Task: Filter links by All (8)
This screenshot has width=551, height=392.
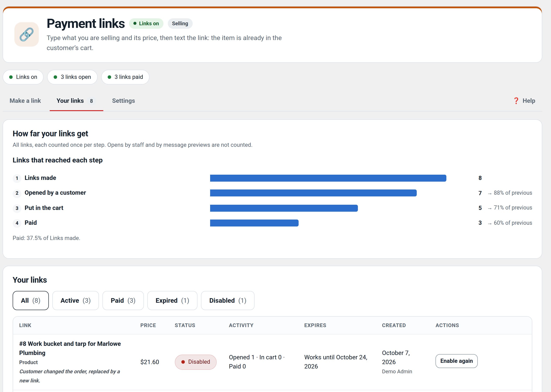Action: (31, 300)
